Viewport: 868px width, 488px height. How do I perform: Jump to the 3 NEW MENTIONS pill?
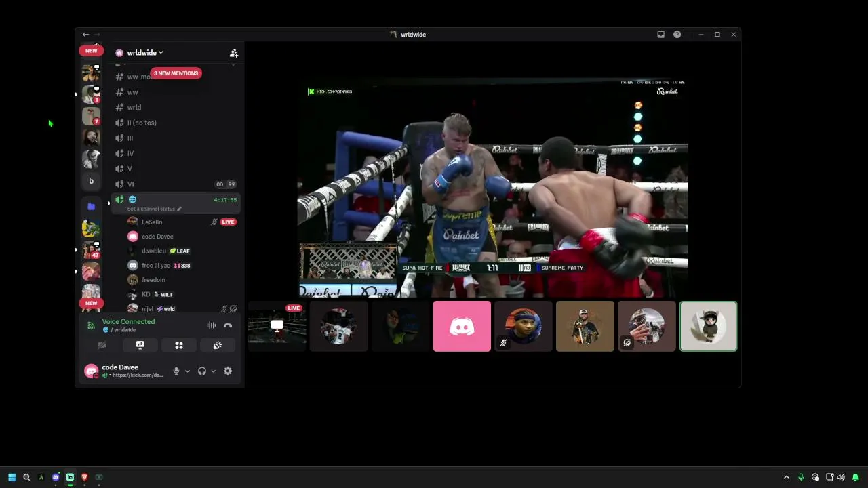click(x=176, y=73)
